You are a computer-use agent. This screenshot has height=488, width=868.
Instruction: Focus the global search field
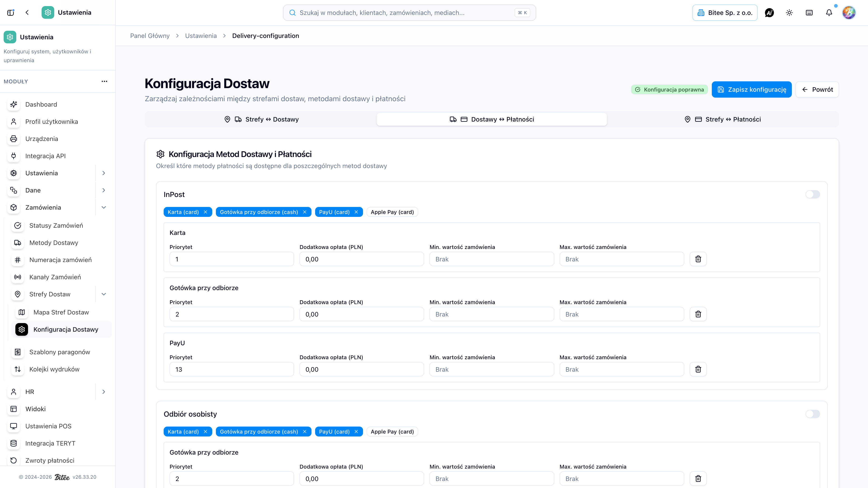[x=409, y=13]
